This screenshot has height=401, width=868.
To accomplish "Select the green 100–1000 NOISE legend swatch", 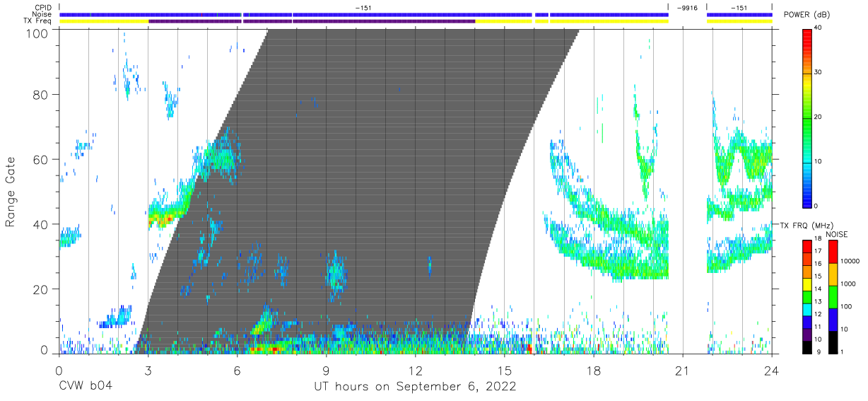I will pos(833,296).
